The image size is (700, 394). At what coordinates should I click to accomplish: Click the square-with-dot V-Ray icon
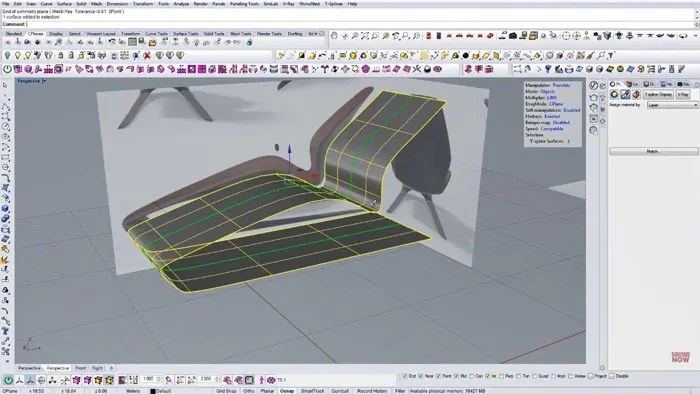(x=593, y=119)
